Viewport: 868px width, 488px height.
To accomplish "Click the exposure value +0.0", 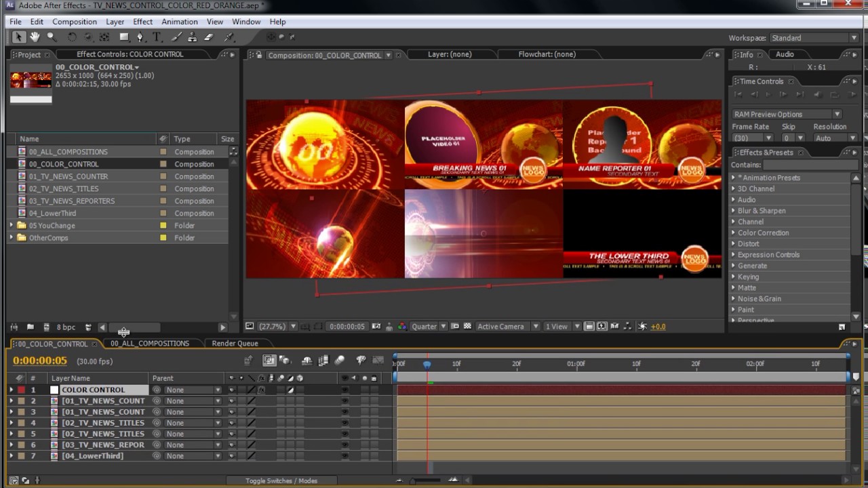I will pyautogui.click(x=658, y=327).
